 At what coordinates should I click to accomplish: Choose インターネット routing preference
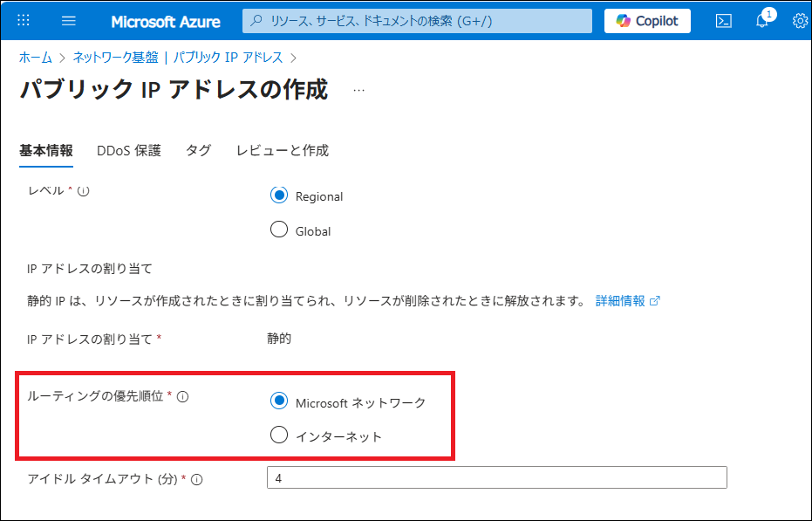click(x=279, y=435)
